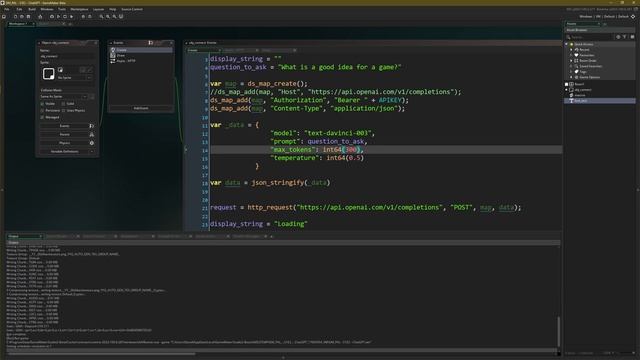Click the Clean toolbar icon
Image resolution: width=640 pixels, height=360 pixels.
pos(71,17)
